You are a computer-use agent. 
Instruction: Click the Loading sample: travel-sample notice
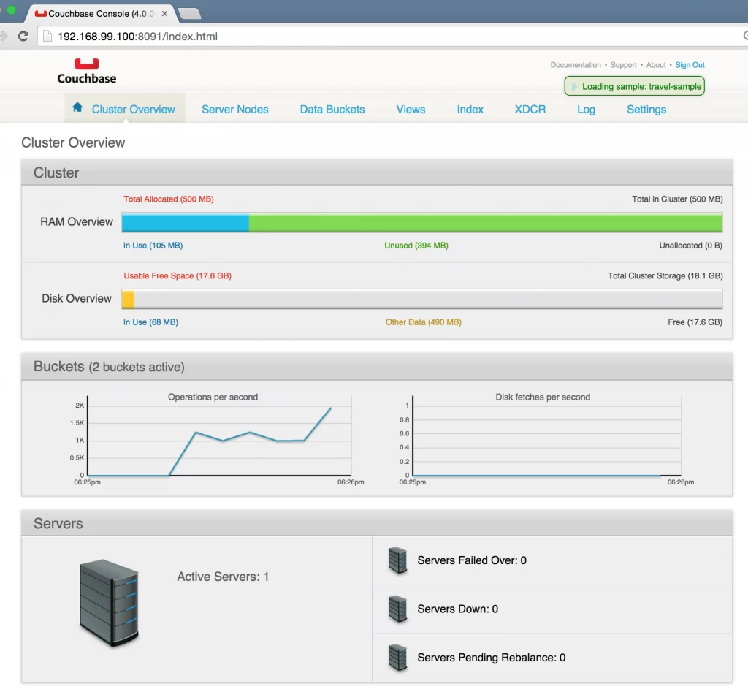(x=634, y=86)
